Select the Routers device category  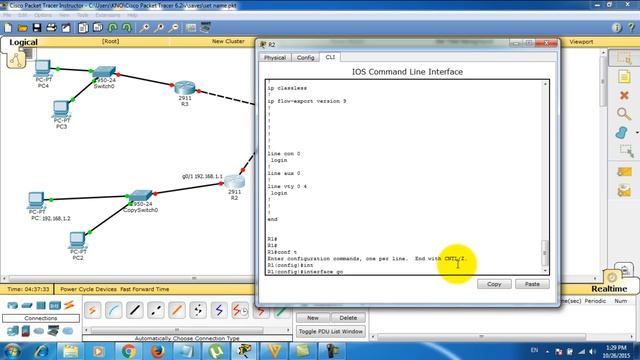(13, 305)
